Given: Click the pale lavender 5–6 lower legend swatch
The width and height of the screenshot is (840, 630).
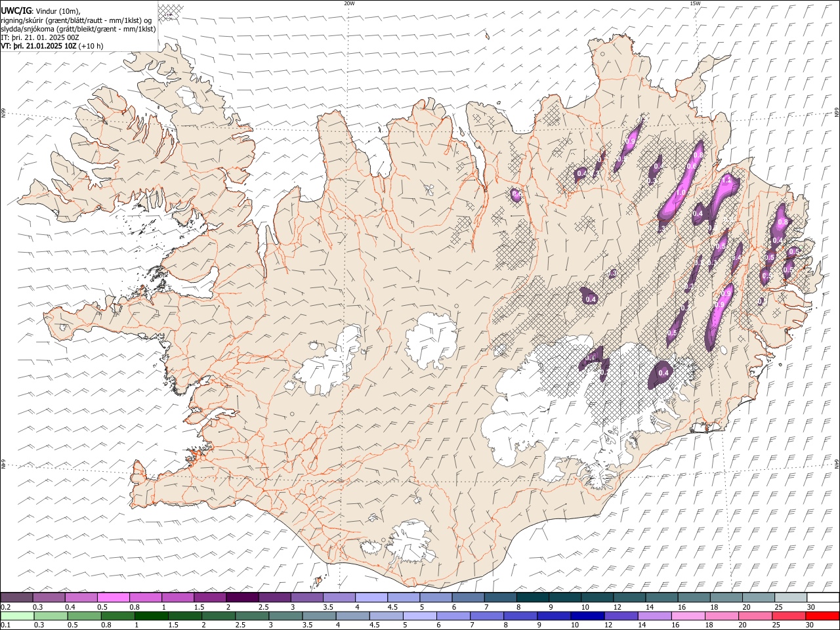Looking at the screenshot, I should 420,616.
